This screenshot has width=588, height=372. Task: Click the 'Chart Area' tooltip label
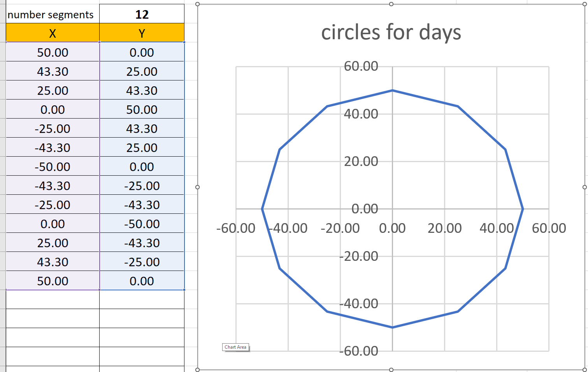(x=235, y=347)
